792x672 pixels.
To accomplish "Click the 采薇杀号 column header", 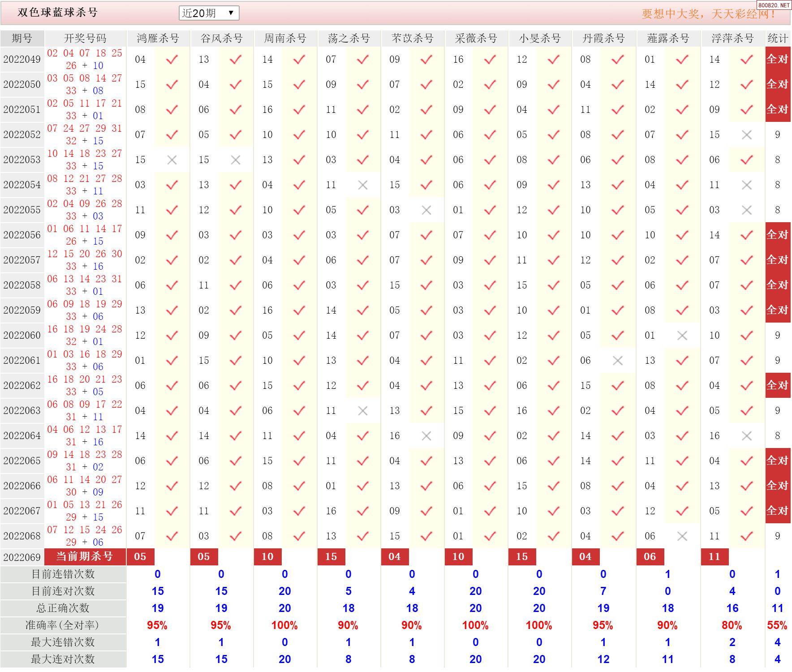I will (x=476, y=39).
